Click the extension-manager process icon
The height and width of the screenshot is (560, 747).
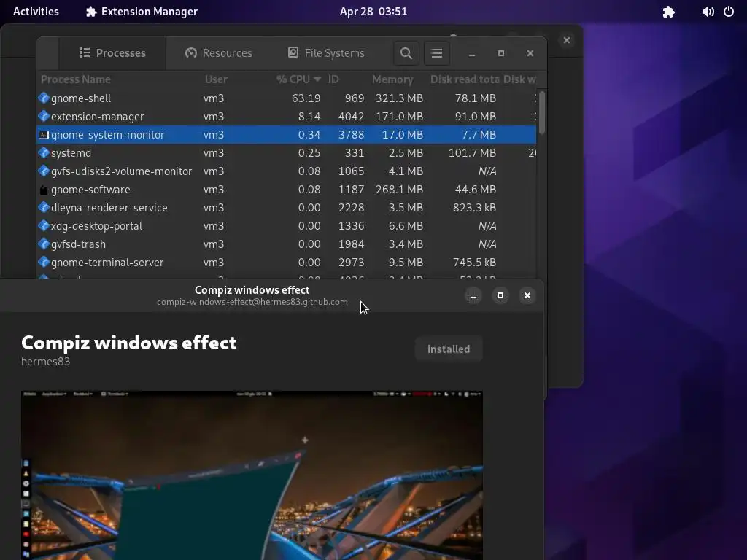(43, 117)
